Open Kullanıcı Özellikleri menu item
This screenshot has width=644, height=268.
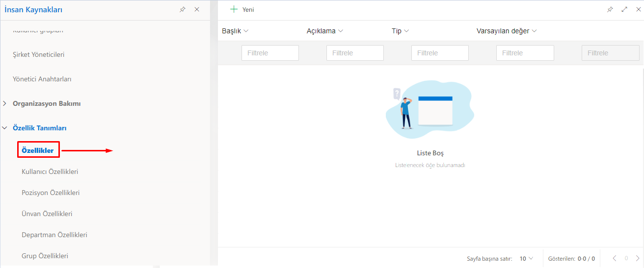click(x=50, y=171)
